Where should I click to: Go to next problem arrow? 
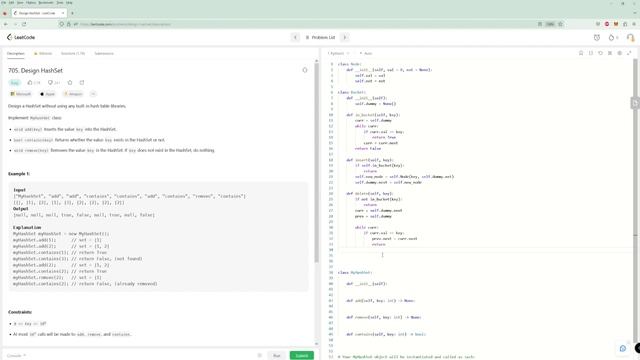click(344, 37)
